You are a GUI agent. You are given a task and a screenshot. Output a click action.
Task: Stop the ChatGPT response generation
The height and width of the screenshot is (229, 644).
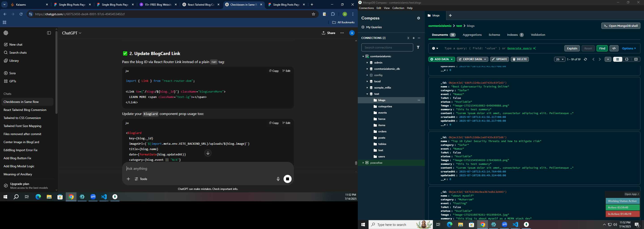click(x=288, y=179)
